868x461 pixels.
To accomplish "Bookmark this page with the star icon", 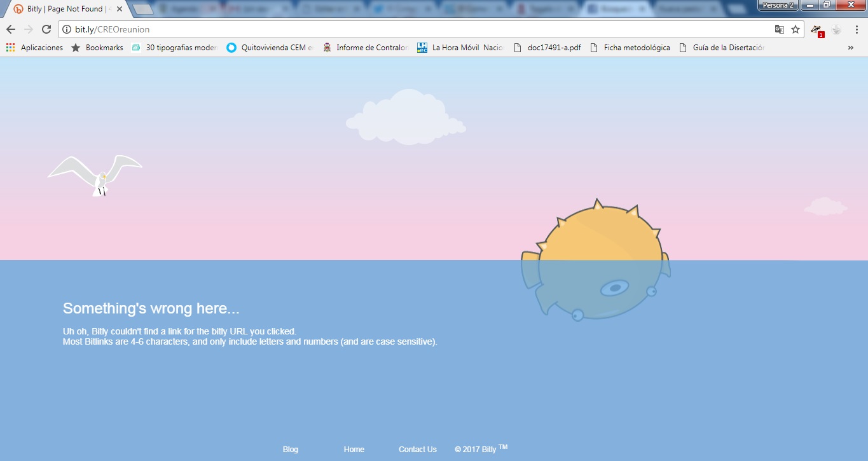I will click(x=796, y=29).
